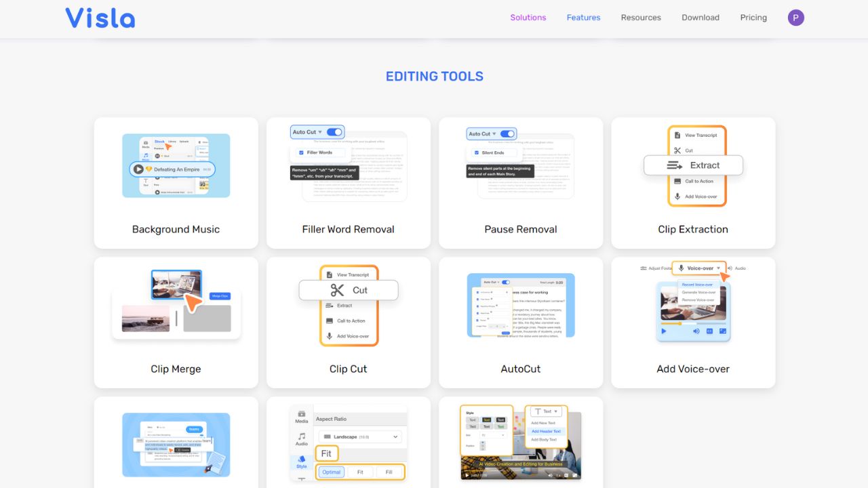This screenshot has height=488, width=868.
Task: Choose Generate Voice-over option
Action: (698, 292)
